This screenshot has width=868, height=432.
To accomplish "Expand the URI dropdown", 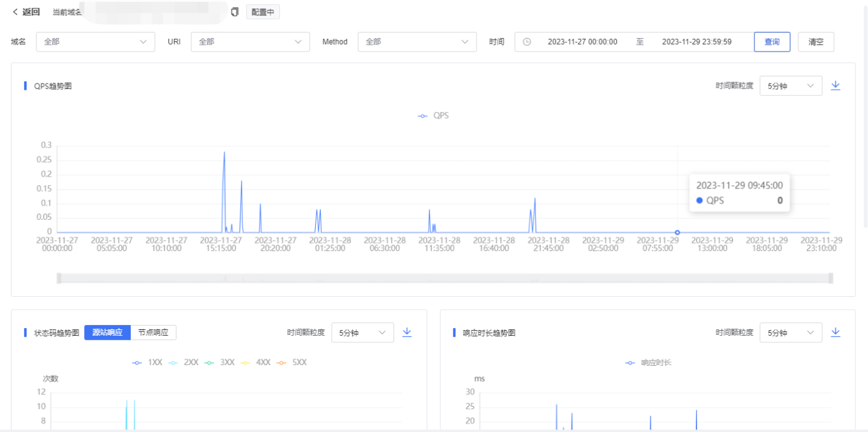I will (x=250, y=42).
